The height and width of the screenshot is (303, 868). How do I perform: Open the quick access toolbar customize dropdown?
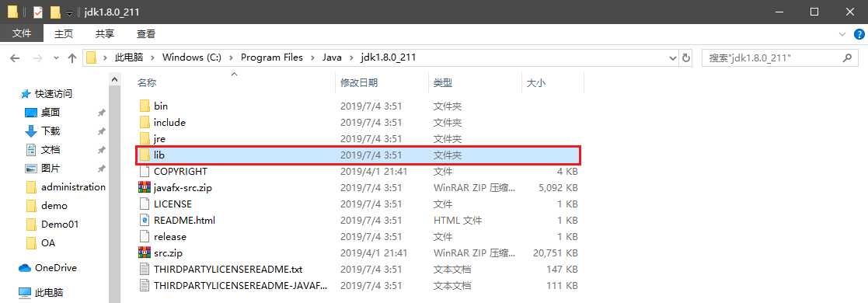pyautogui.click(x=70, y=12)
